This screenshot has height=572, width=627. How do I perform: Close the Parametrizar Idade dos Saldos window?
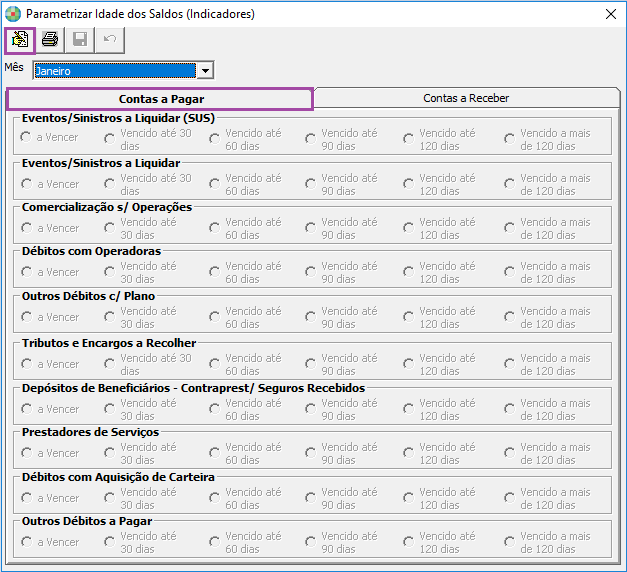(x=610, y=14)
